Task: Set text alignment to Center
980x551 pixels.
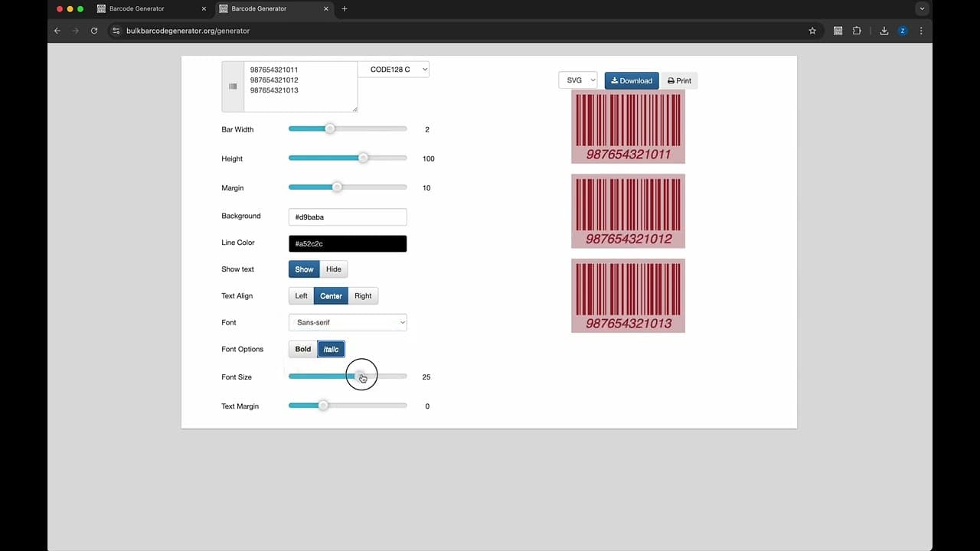Action: pyautogui.click(x=331, y=296)
